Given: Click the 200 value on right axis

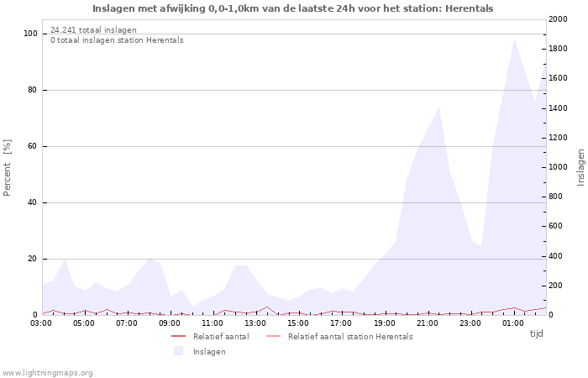Looking at the screenshot, I should pos(556,286).
